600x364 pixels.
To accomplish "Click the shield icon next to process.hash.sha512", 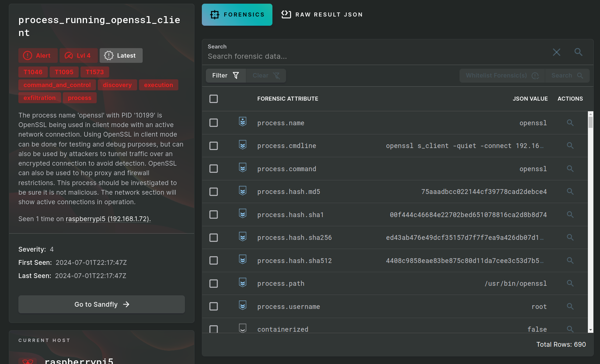I will point(243,259).
